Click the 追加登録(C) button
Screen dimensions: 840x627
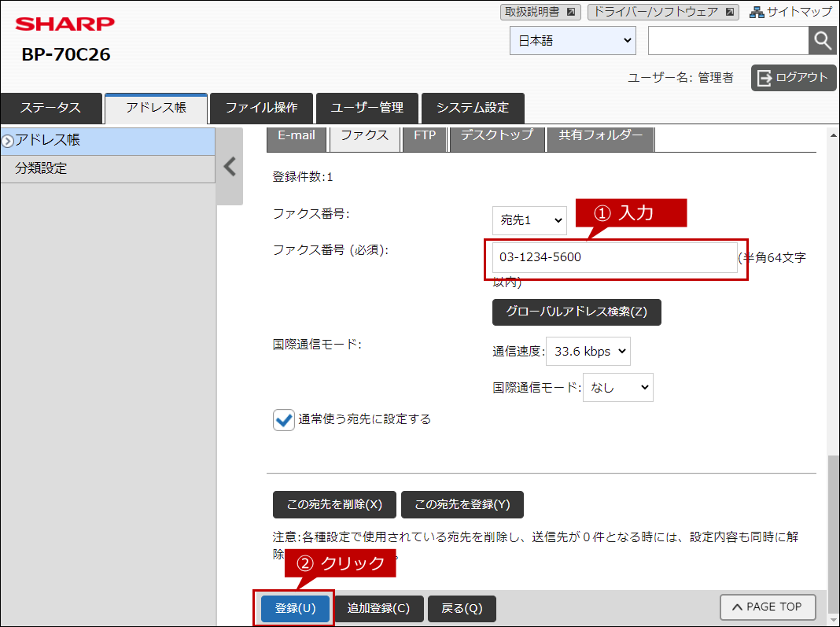pyautogui.click(x=378, y=609)
